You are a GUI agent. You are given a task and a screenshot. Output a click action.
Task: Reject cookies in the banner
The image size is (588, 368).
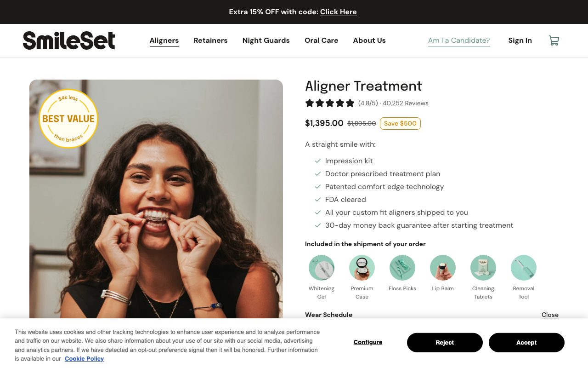click(x=445, y=343)
